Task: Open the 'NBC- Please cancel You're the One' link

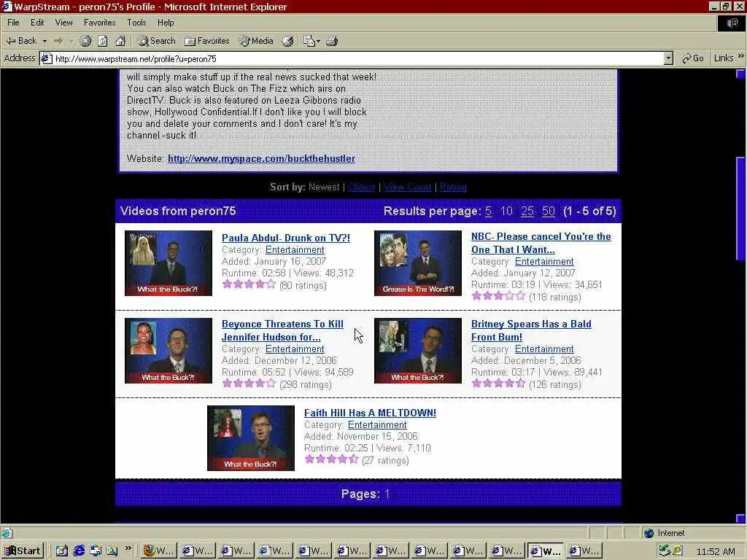Action: (541, 243)
